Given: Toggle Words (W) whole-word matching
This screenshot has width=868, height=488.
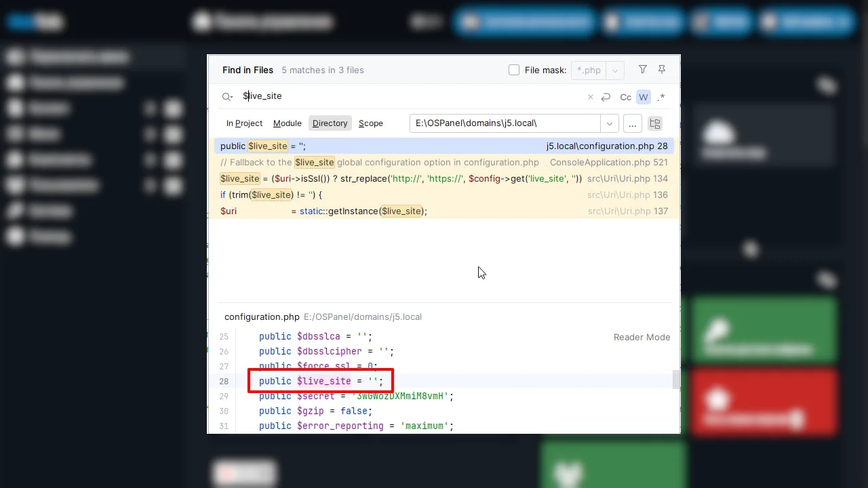Looking at the screenshot, I should [x=643, y=97].
